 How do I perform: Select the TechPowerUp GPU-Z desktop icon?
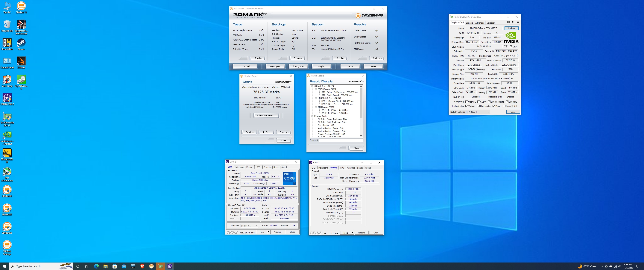click(x=7, y=119)
